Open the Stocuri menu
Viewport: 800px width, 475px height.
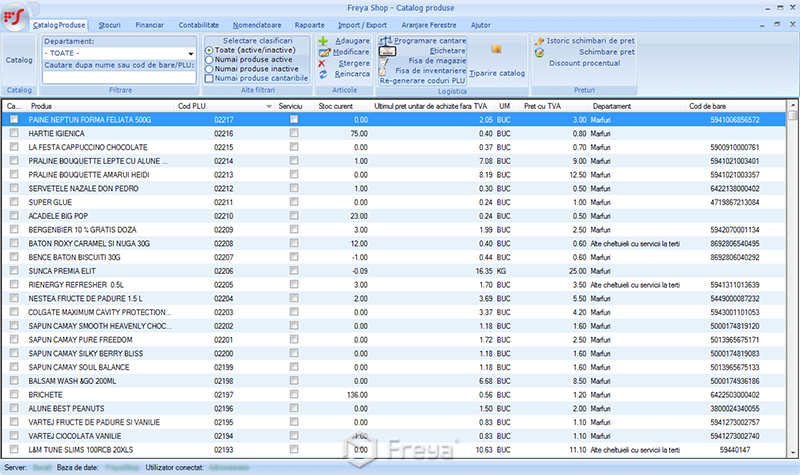(x=110, y=25)
